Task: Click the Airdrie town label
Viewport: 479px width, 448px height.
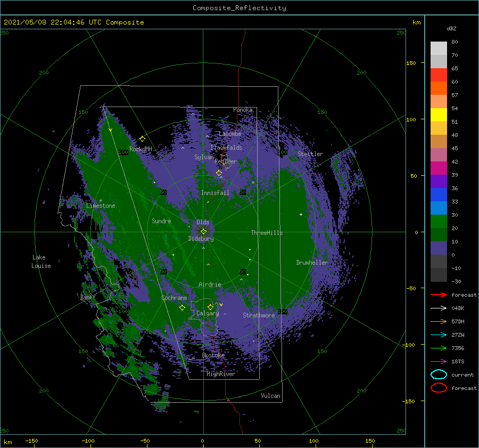Action: tap(210, 284)
